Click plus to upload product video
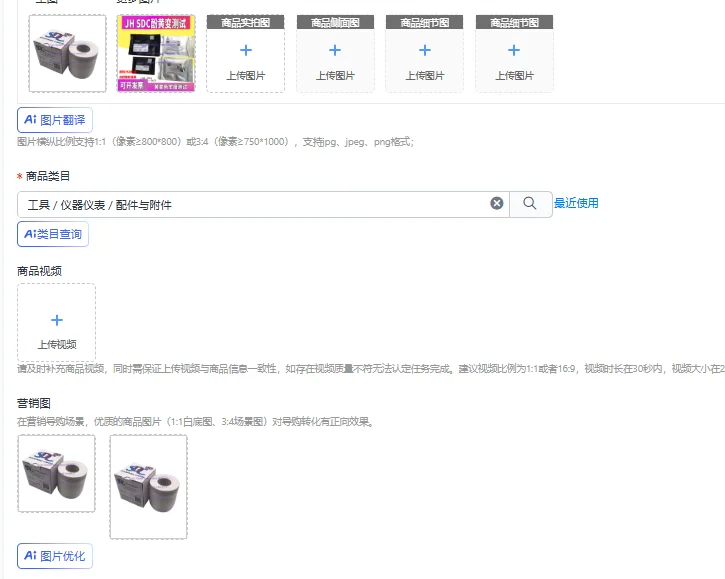The width and height of the screenshot is (725, 579). click(x=57, y=320)
